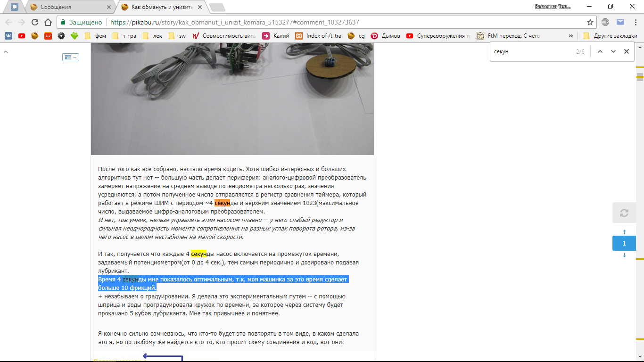Focus the pikabu.ru address bar
644x362 pixels.
(x=325, y=22)
